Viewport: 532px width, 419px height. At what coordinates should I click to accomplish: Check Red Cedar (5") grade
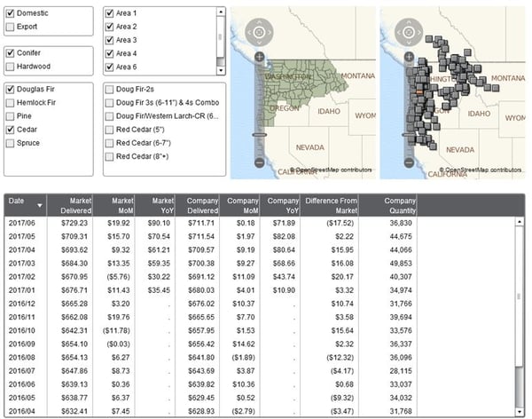tap(109, 130)
